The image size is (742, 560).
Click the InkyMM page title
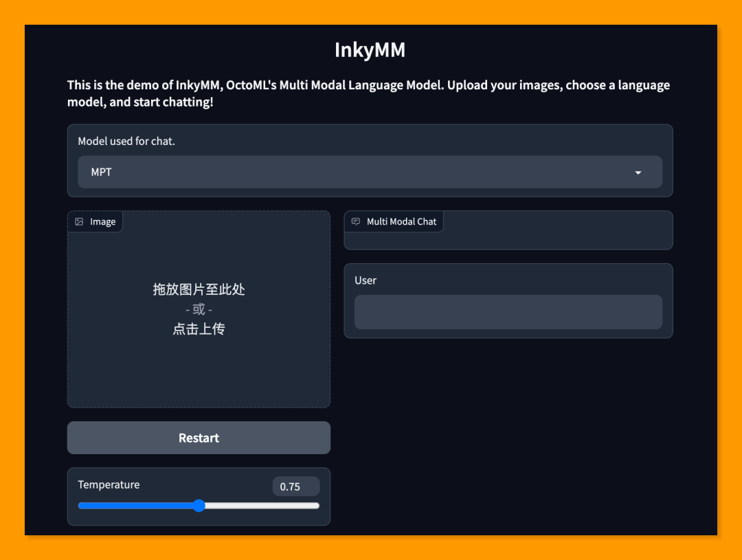point(370,49)
